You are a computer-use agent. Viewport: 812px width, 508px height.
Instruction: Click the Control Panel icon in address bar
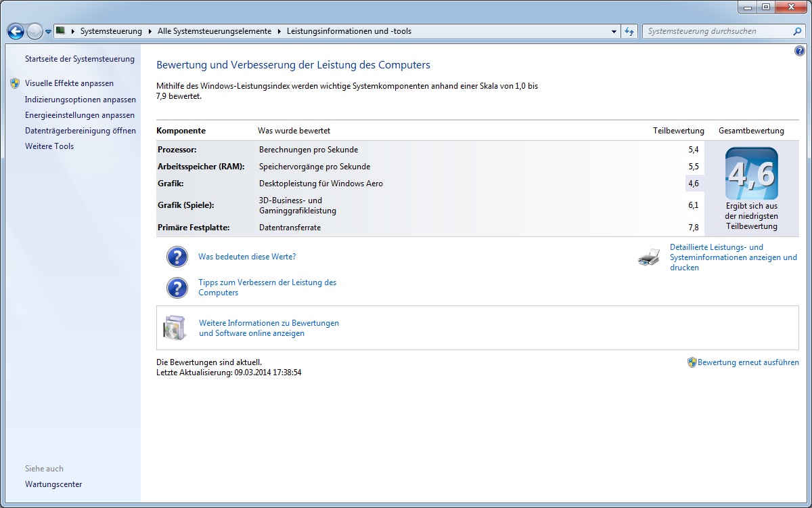pyautogui.click(x=60, y=30)
